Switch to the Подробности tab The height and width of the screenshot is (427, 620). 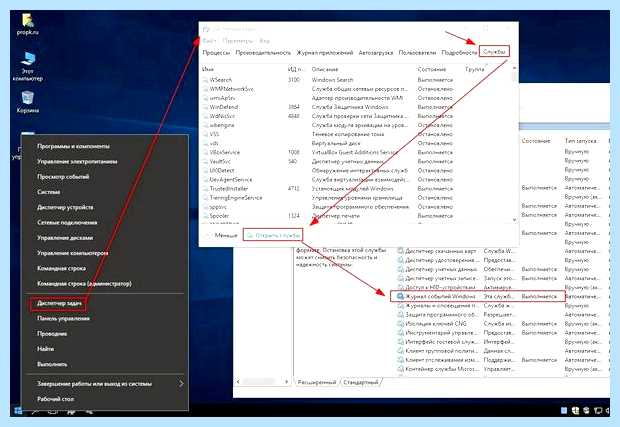[x=459, y=53]
